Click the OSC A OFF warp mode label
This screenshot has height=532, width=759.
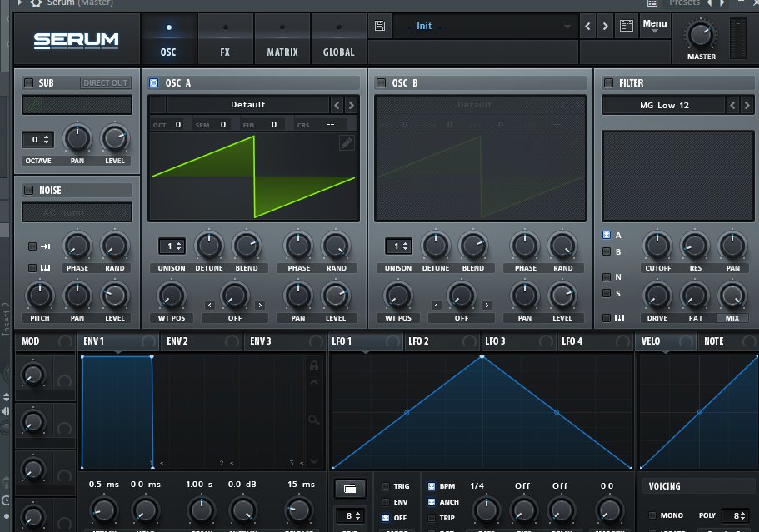(x=235, y=318)
